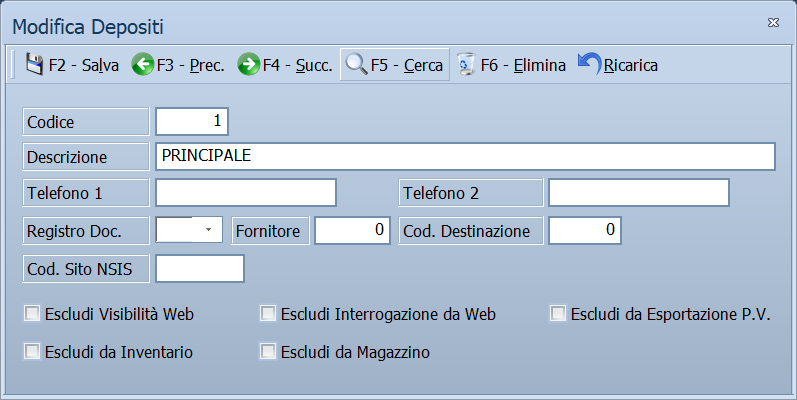Click the Cod. Destinazione value field
The height and width of the screenshot is (400, 797).
pos(585,230)
